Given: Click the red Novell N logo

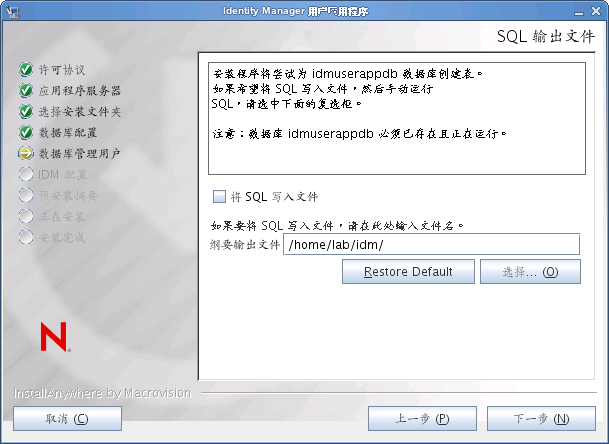Looking at the screenshot, I should [55, 337].
